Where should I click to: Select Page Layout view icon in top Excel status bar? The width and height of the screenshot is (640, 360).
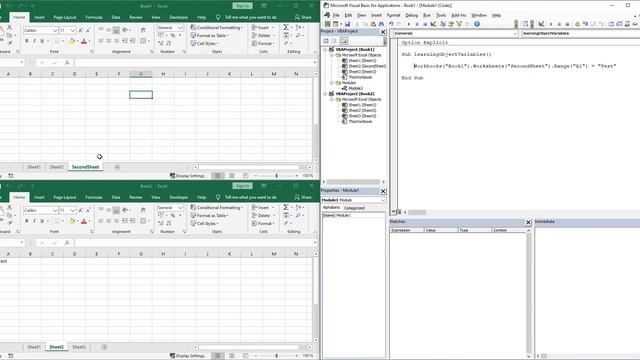pyautogui.click(x=232, y=176)
